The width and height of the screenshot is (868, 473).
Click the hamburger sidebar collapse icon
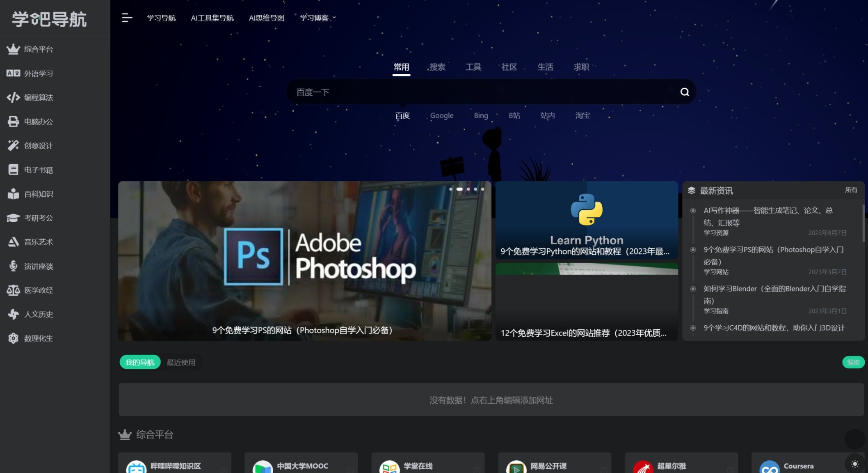(x=127, y=18)
